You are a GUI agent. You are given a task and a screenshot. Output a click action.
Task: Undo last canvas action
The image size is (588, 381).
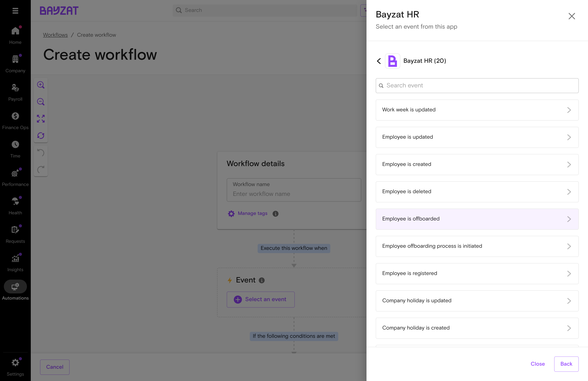point(41,152)
